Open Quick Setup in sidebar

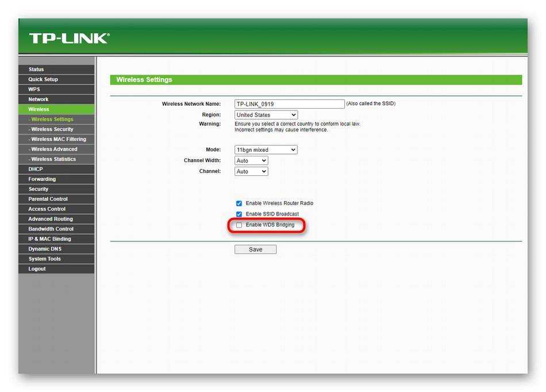click(56, 79)
